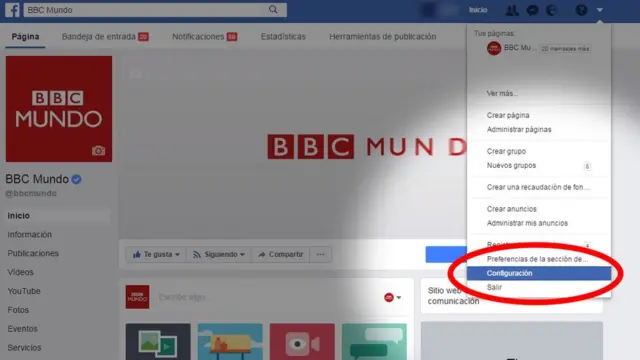This screenshot has width=640, height=360.
Task: Open the three-dots more options button
Action: click(x=320, y=254)
